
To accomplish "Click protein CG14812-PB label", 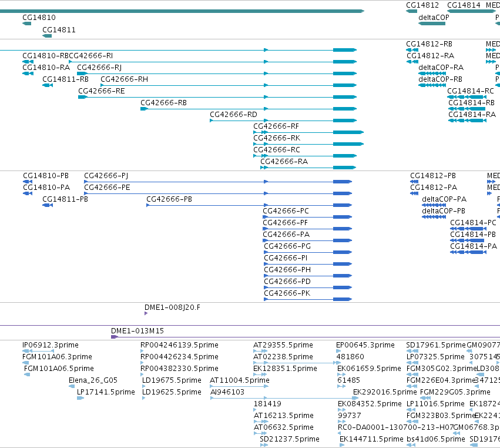I will point(433,176).
